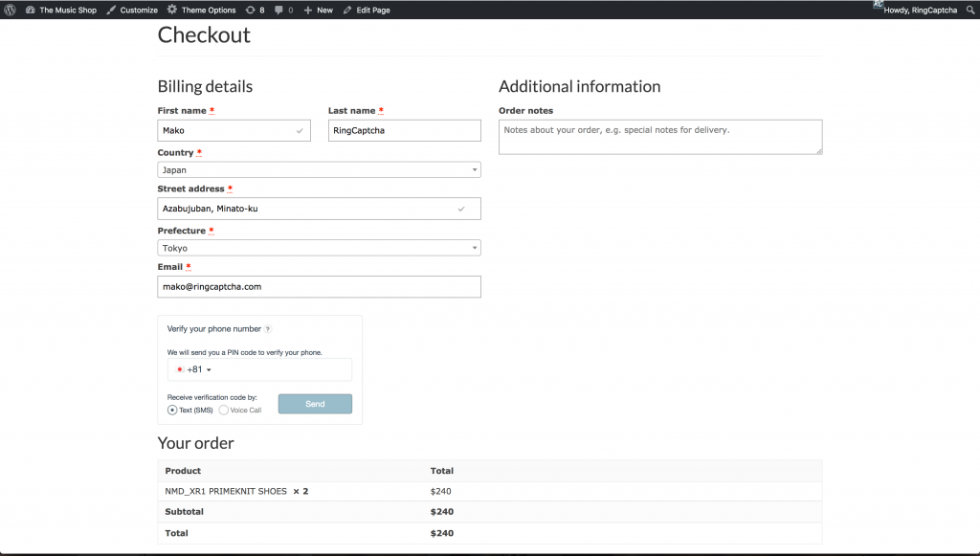Click the admin bar search magnifier

point(969,10)
